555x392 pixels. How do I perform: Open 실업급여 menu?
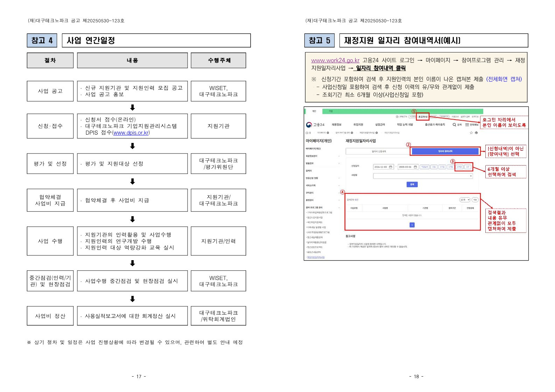point(380,124)
